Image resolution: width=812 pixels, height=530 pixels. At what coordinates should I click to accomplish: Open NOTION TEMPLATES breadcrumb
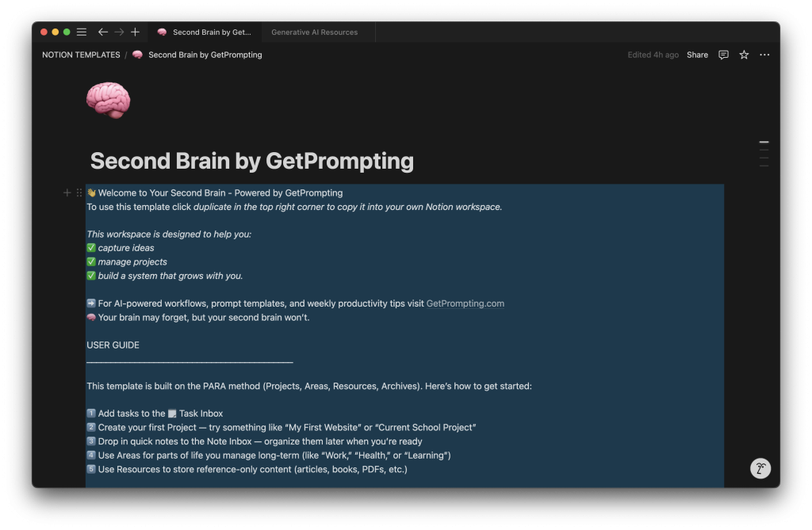[x=81, y=55]
